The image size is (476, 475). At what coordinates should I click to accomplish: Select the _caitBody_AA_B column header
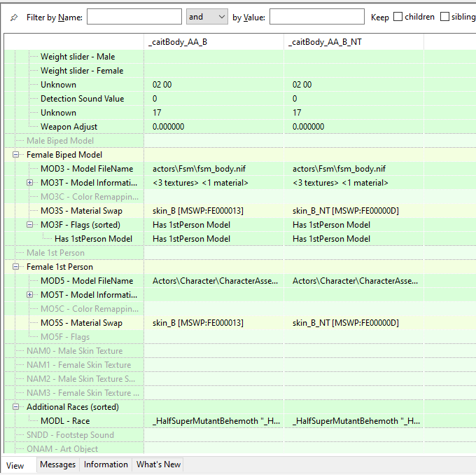213,42
